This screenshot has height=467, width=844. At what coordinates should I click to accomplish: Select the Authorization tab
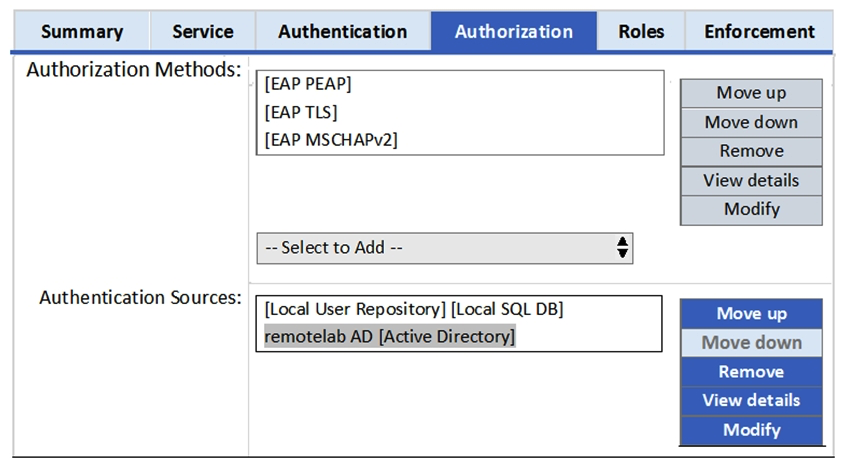pyautogui.click(x=514, y=31)
